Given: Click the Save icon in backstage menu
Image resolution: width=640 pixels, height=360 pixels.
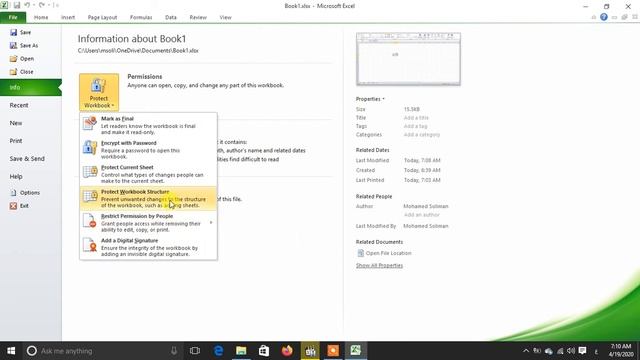Looking at the screenshot, I should pos(13,32).
